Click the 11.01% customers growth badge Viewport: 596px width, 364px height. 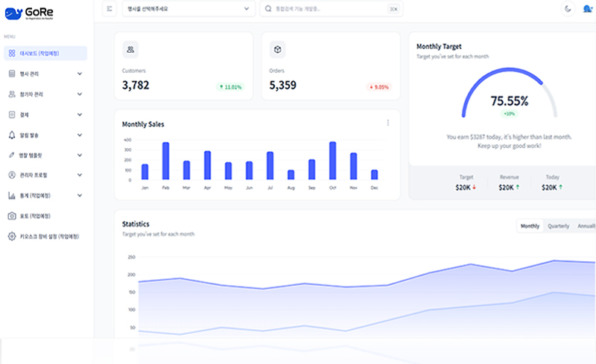230,87
